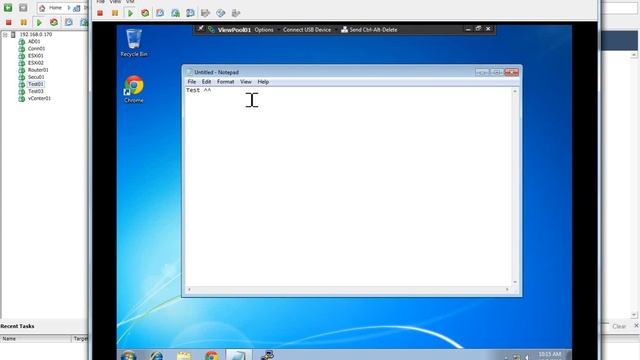
Task: Click green Power On icon in vSphere main toolbar
Action: click(39, 22)
